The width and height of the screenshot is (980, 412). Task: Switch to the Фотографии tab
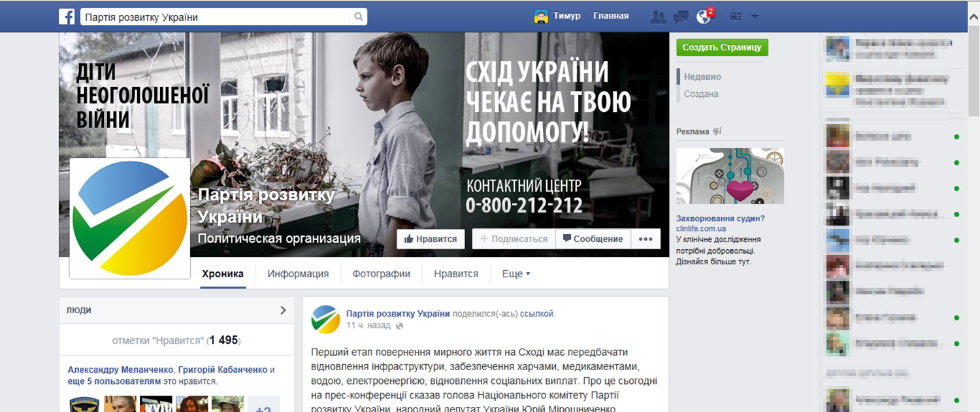tap(382, 274)
